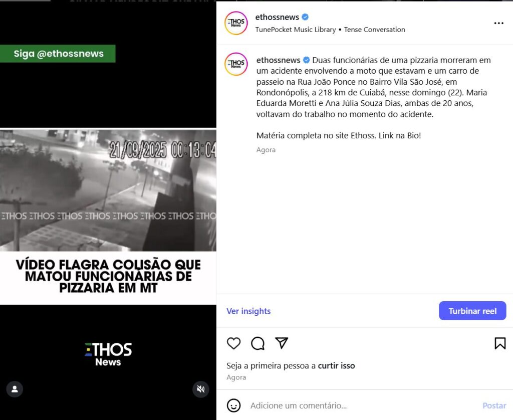Open ethossnews profile picture in header
This screenshot has height=420, width=513.
[236, 23]
